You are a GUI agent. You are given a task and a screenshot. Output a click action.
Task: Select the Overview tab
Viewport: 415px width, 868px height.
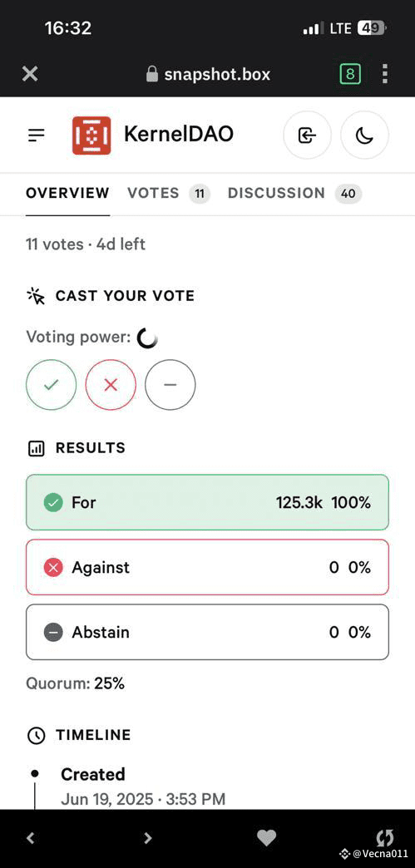(67, 193)
